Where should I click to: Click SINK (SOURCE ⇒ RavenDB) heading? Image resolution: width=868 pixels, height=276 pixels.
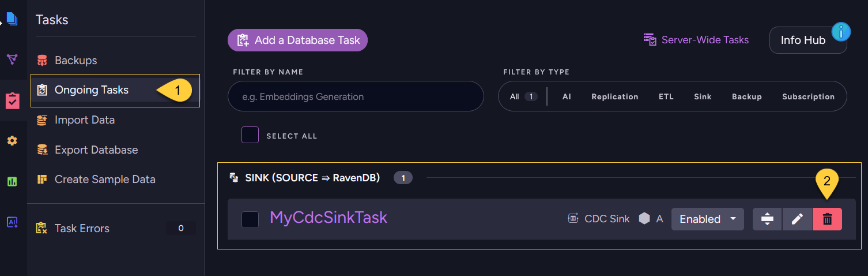(x=312, y=177)
